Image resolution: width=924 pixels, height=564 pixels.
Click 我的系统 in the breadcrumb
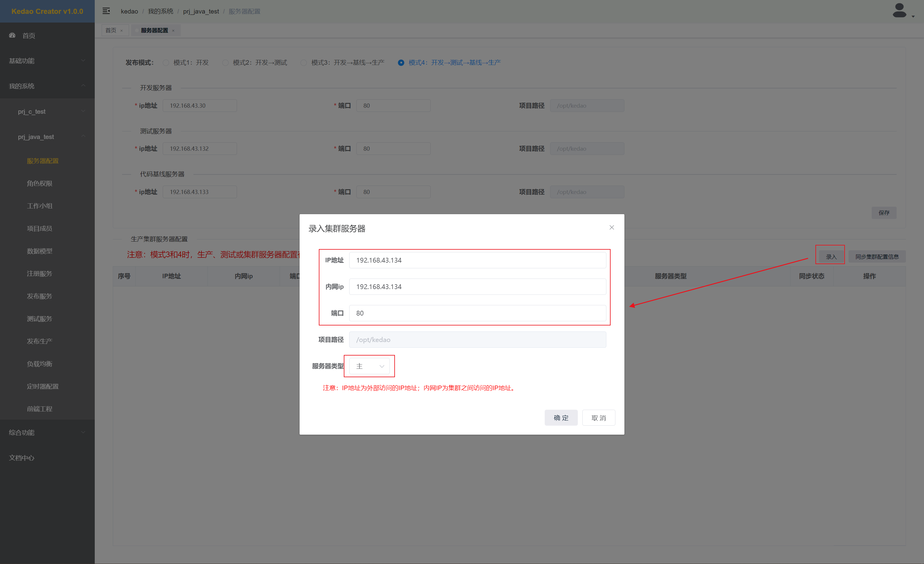pos(161,11)
